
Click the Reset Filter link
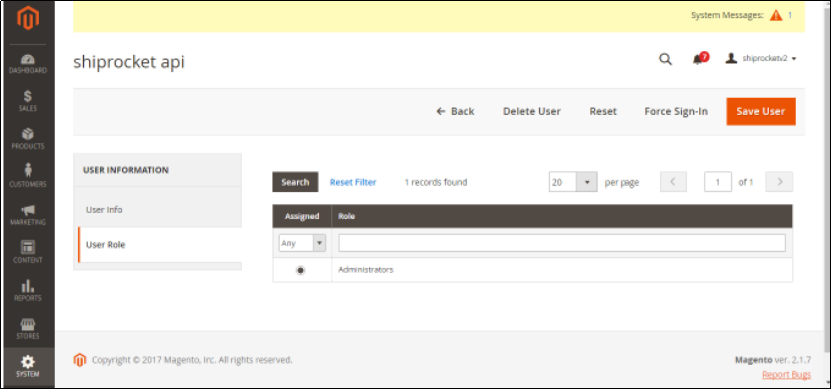(x=353, y=182)
